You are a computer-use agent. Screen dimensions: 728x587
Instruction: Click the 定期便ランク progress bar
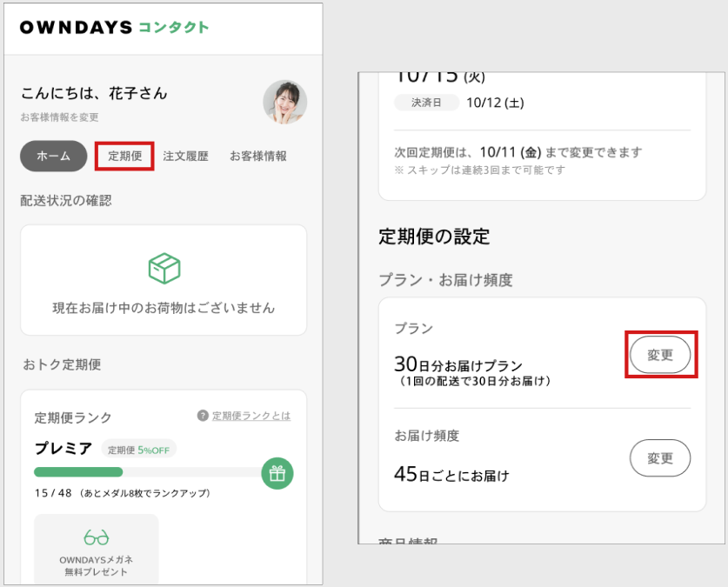pyautogui.click(x=150, y=472)
